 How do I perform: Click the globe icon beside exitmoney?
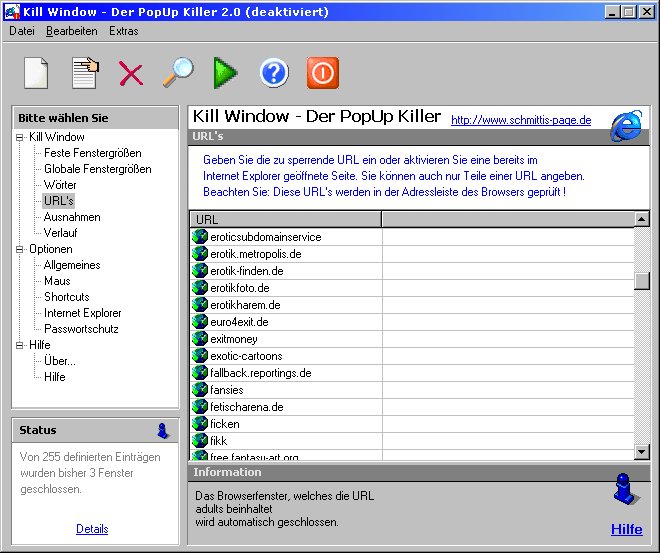click(200, 339)
